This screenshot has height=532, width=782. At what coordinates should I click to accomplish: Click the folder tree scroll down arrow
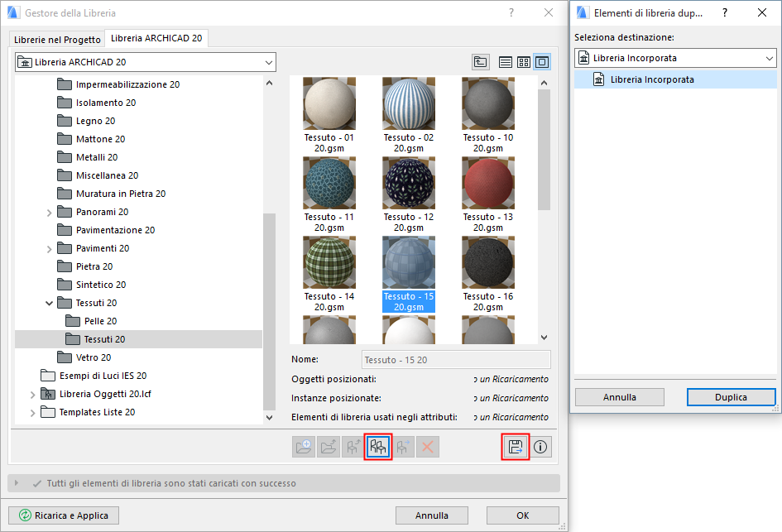269,418
